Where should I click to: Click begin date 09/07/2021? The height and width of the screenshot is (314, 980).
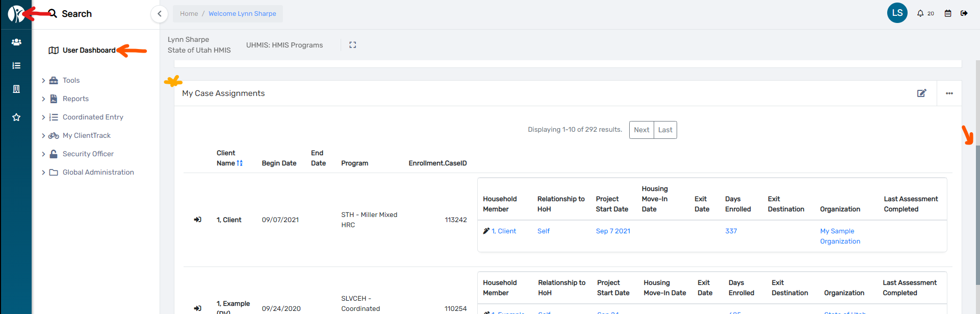280,220
